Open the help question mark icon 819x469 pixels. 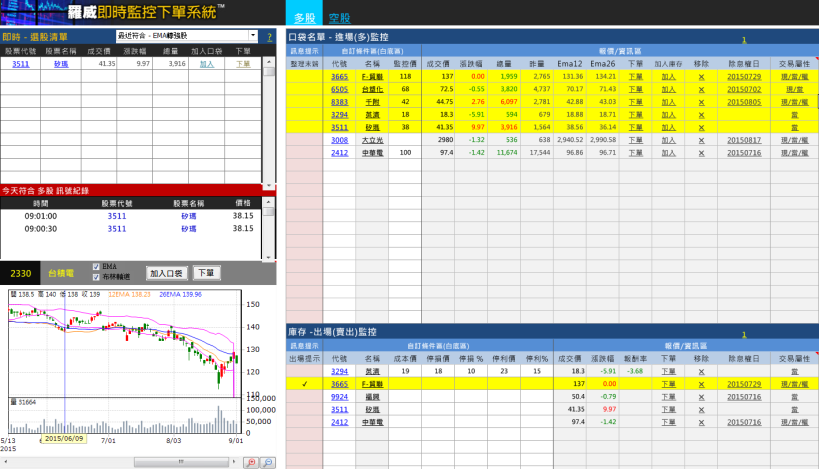pyautogui.click(x=269, y=37)
